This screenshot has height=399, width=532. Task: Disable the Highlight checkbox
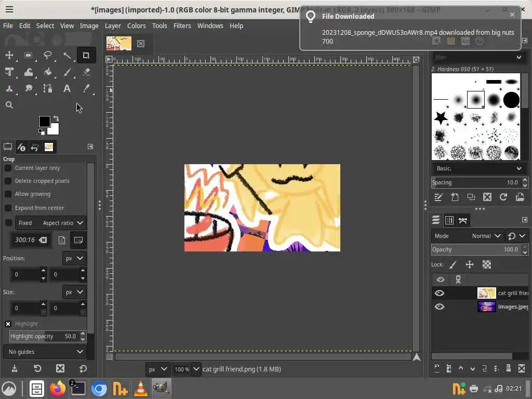[x=8, y=324]
